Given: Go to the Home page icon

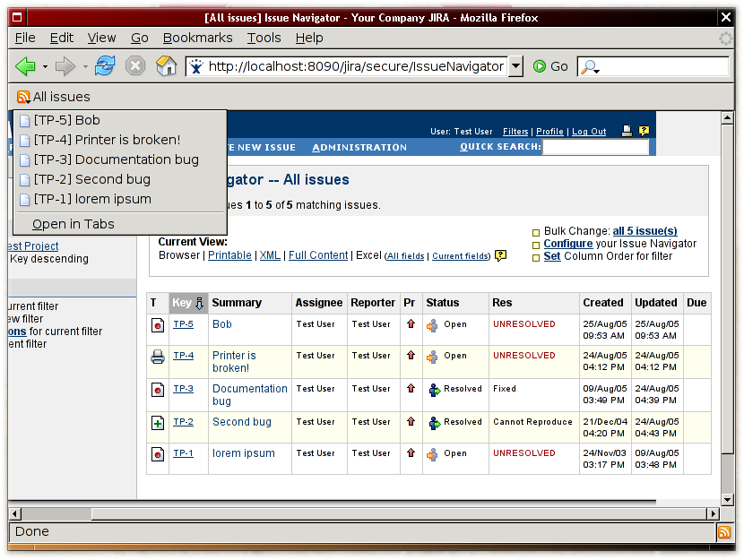Looking at the screenshot, I should pyautogui.click(x=166, y=65).
